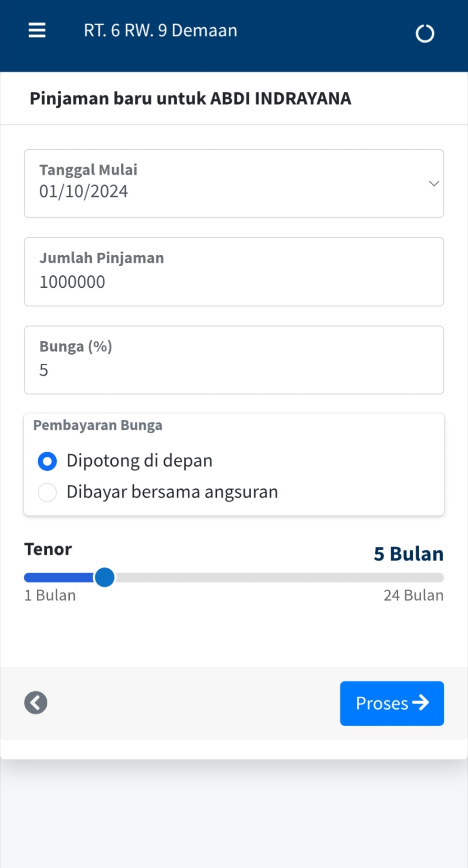Focus the Jumlah Pinjaman amount field

(234, 282)
